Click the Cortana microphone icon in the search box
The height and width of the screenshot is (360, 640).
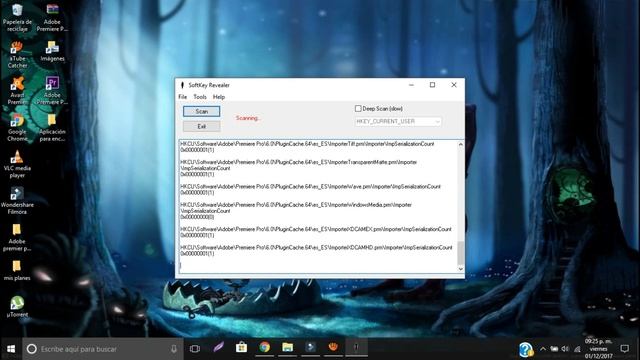tap(174, 349)
